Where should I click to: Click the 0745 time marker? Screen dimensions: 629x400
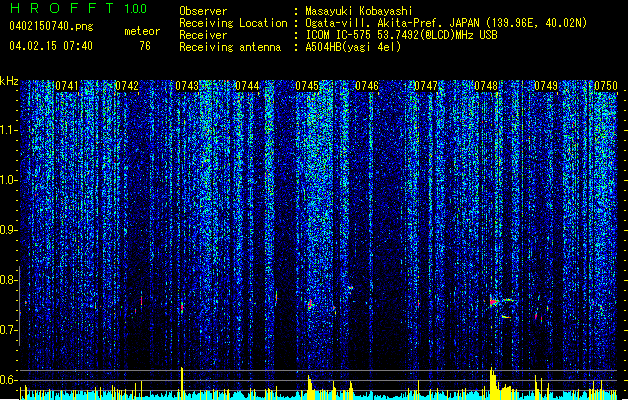click(x=307, y=86)
